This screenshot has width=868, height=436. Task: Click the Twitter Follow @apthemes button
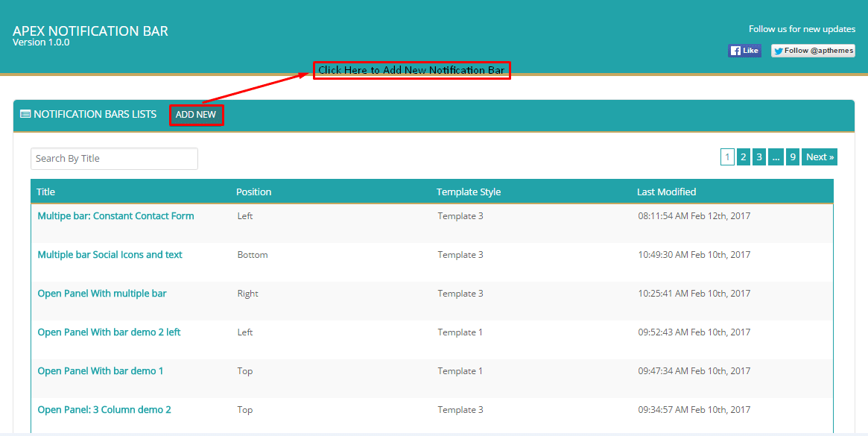point(813,51)
